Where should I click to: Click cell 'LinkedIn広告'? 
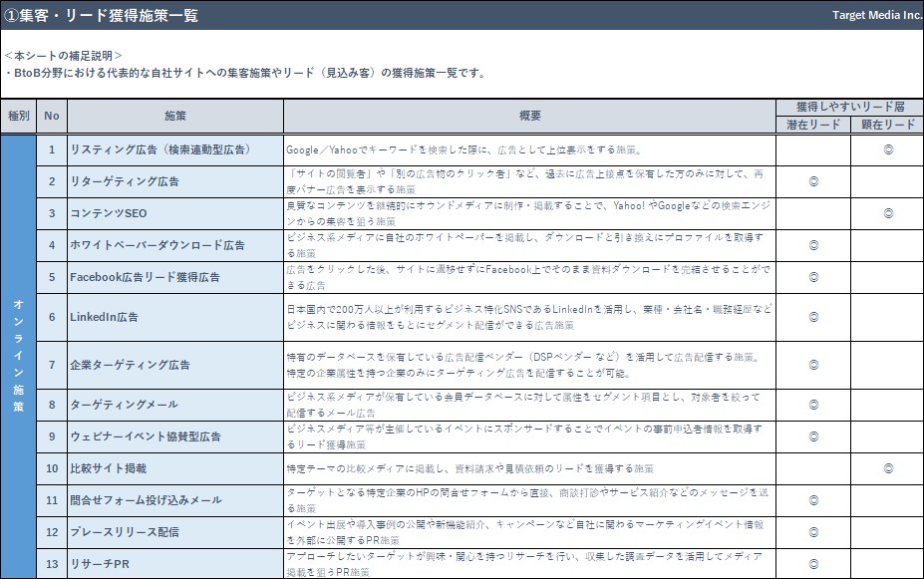pyautogui.click(x=175, y=317)
